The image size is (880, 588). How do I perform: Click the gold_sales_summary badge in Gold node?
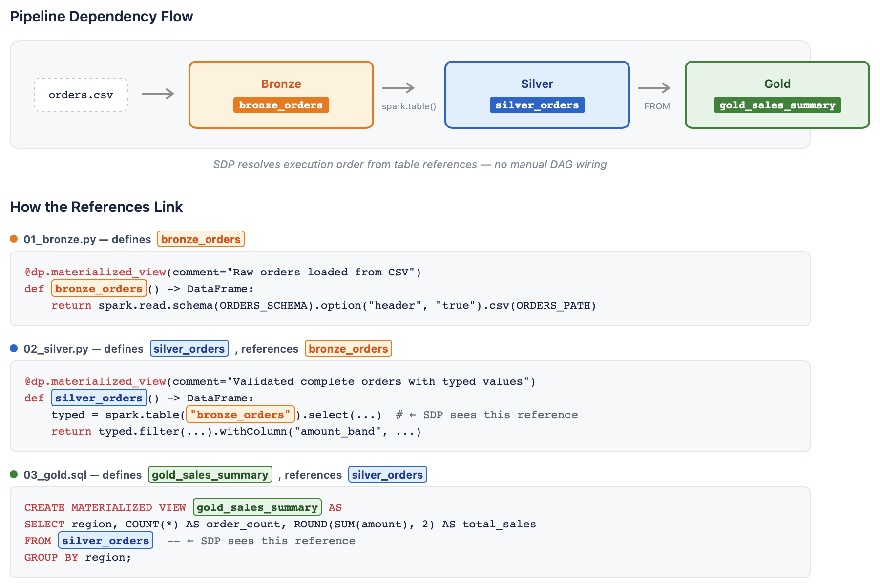(x=777, y=105)
